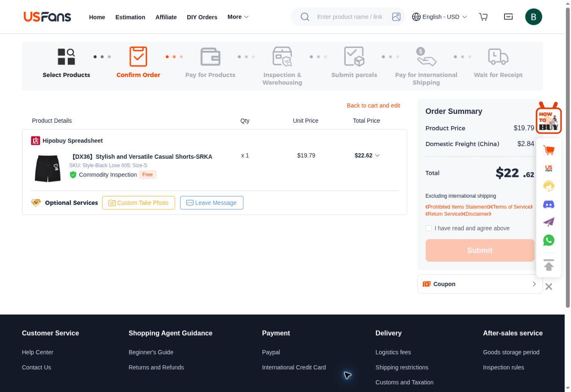Screen dimensions: 571x392
Task: Open the messages inbox icon
Action: click(508, 17)
